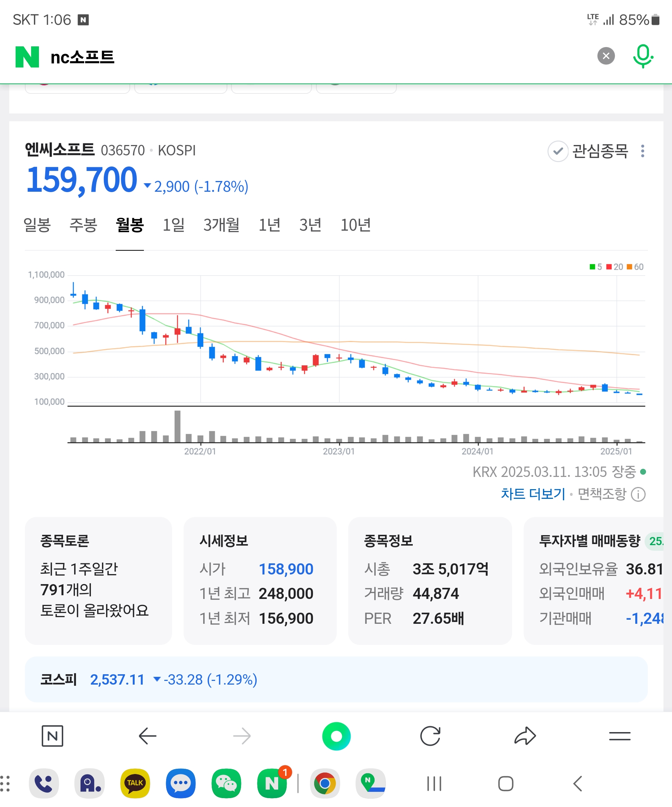
Task: Go back with the left arrow
Action: (147, 736)
